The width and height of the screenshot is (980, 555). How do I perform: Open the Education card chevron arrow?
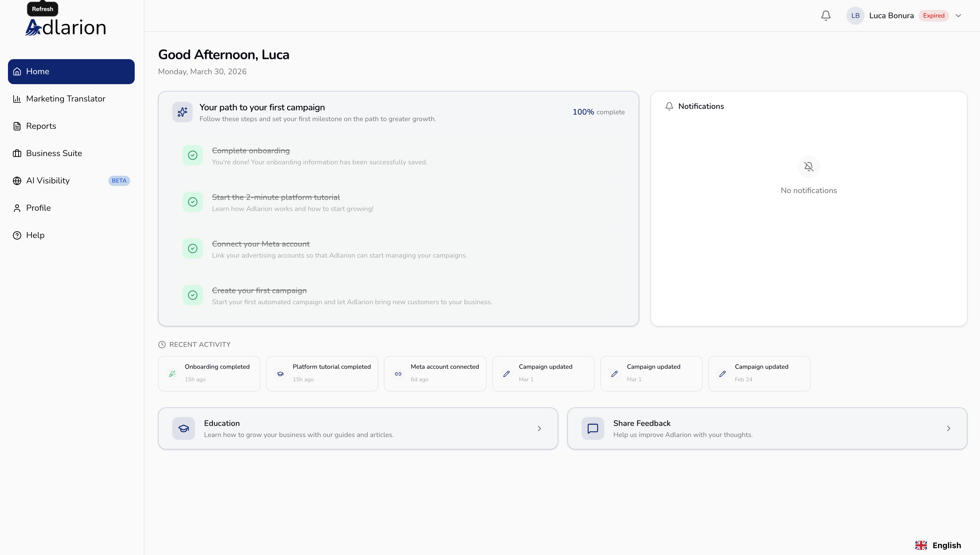coord(539,428)
